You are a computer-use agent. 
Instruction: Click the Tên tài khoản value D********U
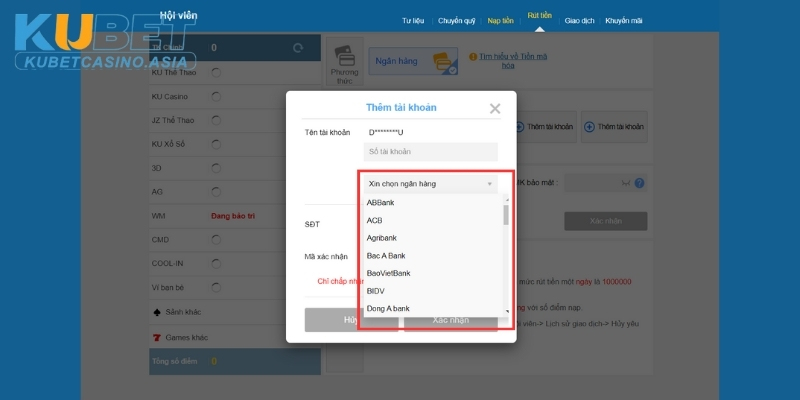[386, 133]
